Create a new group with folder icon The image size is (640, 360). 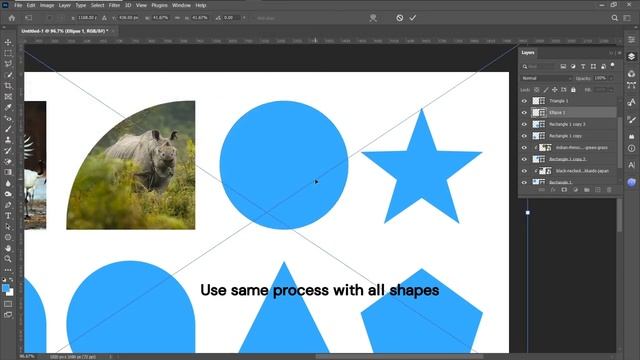587,190
